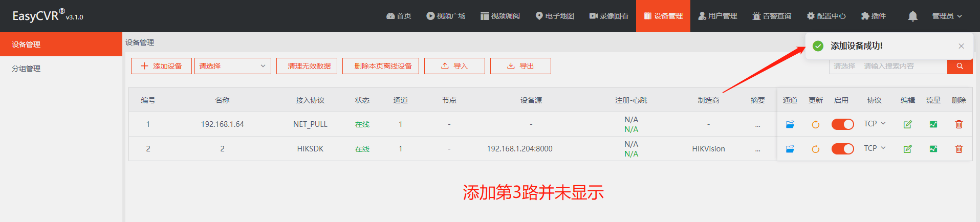Click the NET_PULL protocol cell
Screen dimensions: 980x222
(x=310, y=124)
